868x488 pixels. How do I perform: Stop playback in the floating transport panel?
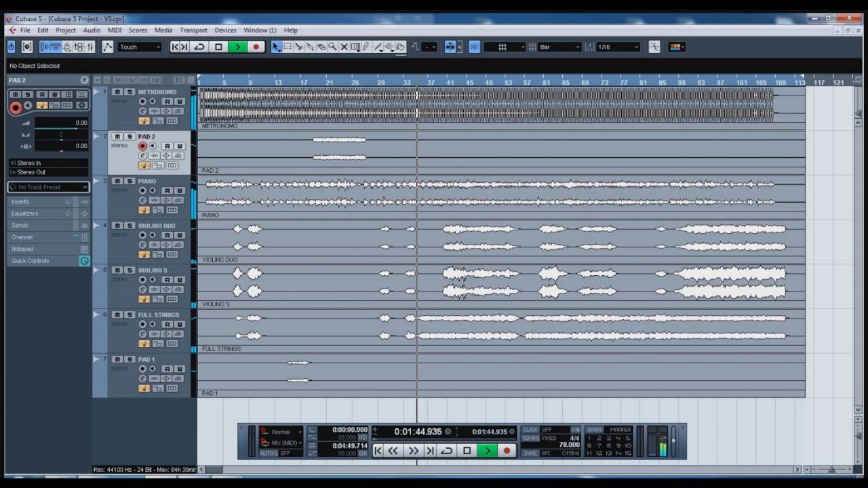pyautogui.click(x=467, y=451)
